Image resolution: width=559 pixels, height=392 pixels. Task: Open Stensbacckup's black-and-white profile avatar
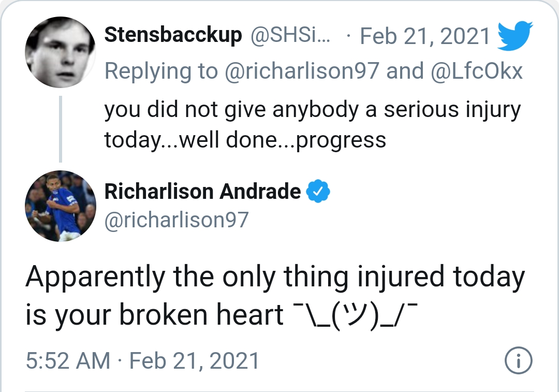[60, 52]
